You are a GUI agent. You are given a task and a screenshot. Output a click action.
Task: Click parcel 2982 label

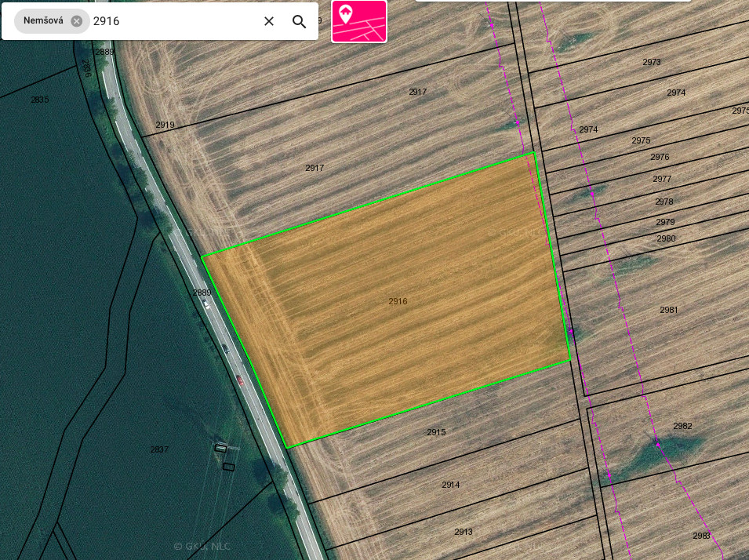click(x=682, y=426)
